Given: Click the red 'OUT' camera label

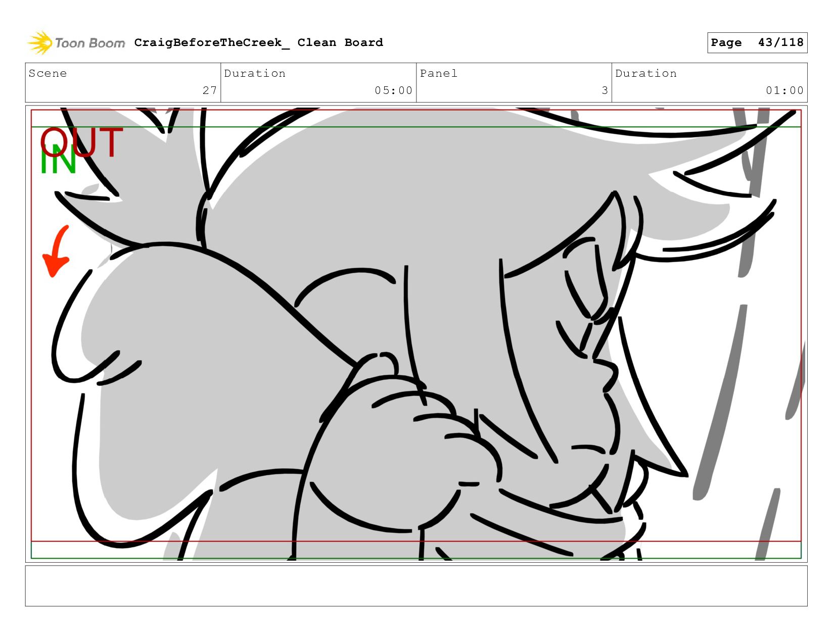Looking at the screenshot, I should coord(81,142).
